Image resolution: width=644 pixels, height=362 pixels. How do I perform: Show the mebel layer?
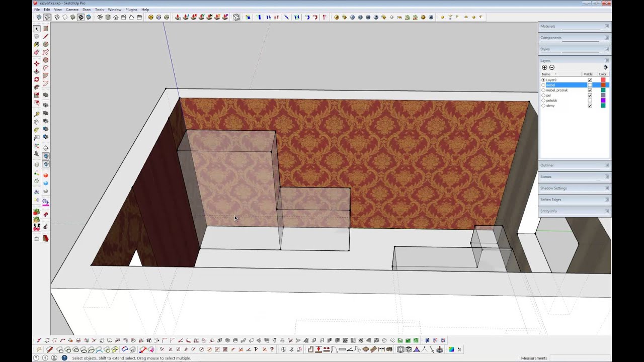[590, 85]
